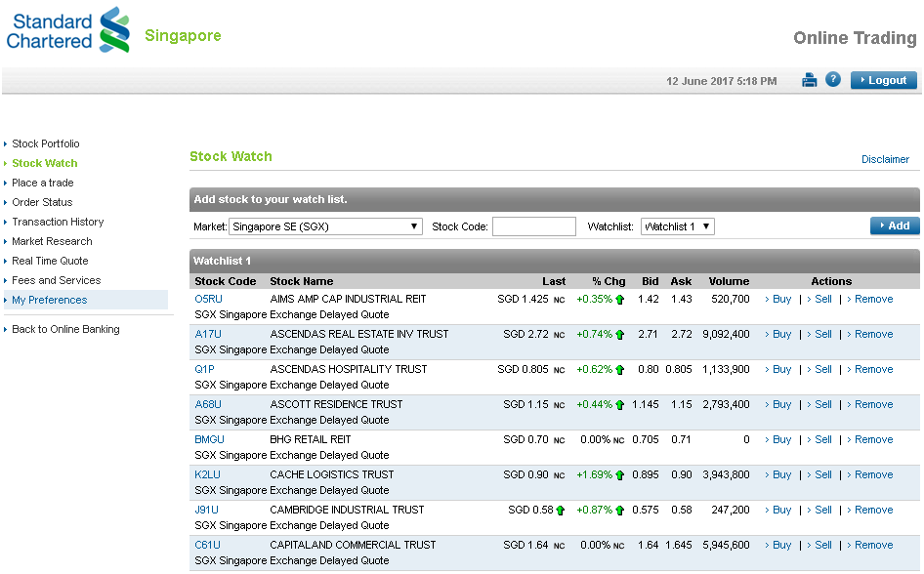924x574 pixels.
Task: Click green up arrow for Cache Logistics Trust
Action: [619, 475]
